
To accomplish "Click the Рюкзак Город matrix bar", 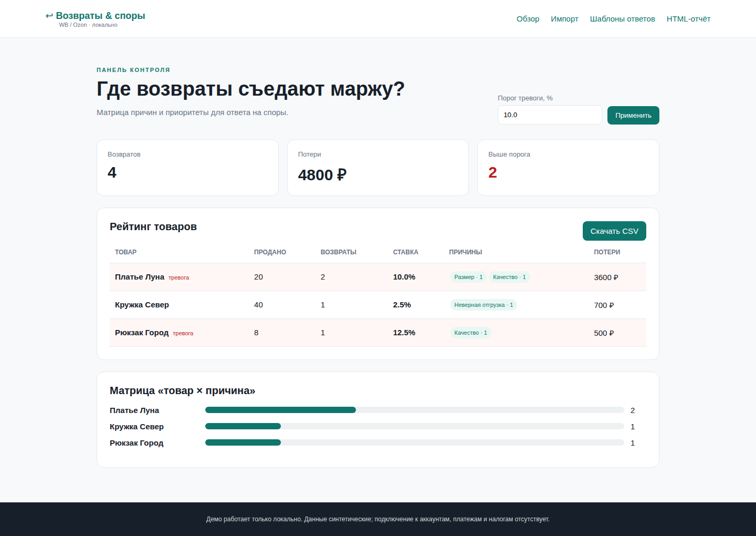I will click(415, 442).
